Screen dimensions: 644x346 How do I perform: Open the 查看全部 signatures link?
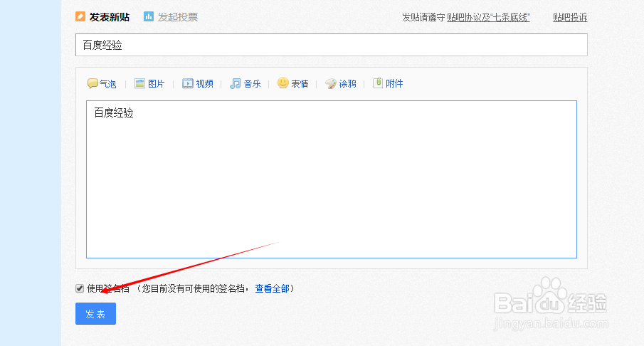(272, 288)
